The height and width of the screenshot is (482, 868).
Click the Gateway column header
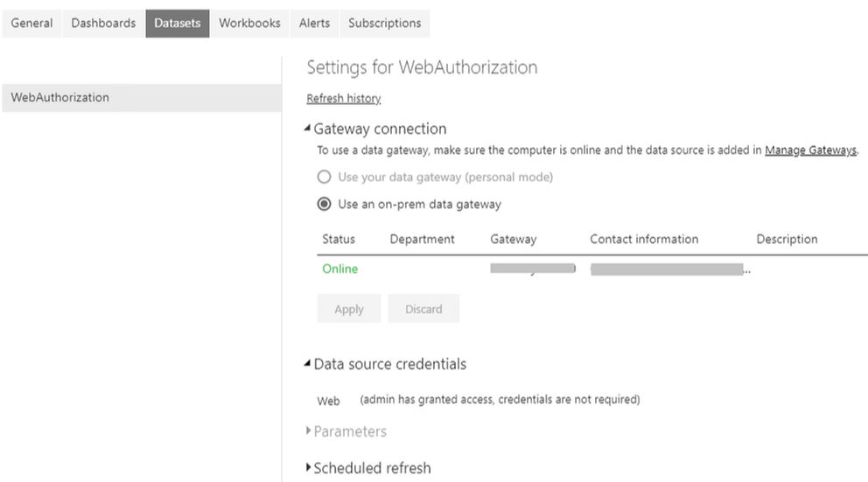[513, 239]
